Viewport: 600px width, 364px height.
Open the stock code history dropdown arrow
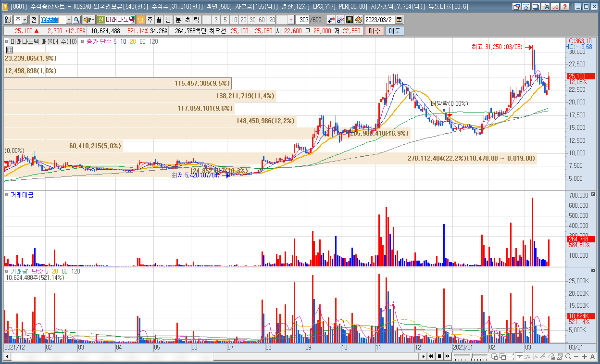pyautogui.click(x=69, y=20)
